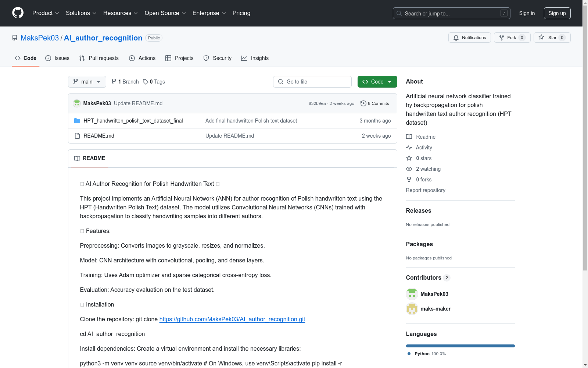Click the Notifications button
Screen dimensions: 588x368
470,38
